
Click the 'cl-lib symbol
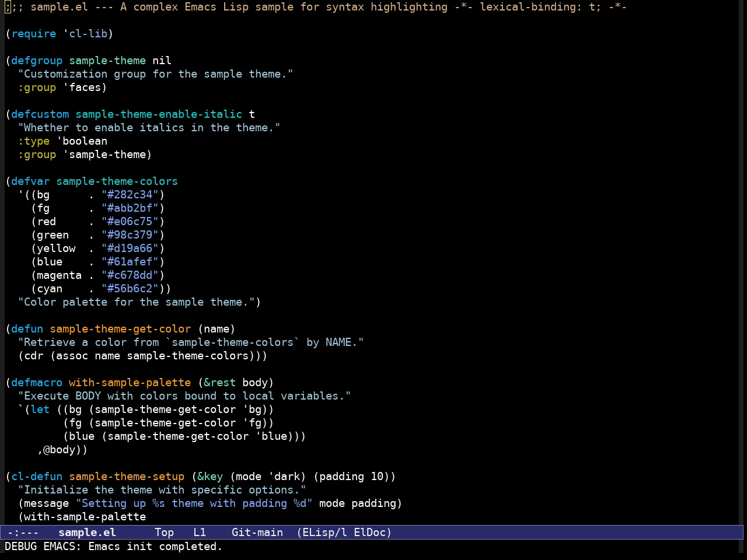pyautogui.click(x=85, y=34)
